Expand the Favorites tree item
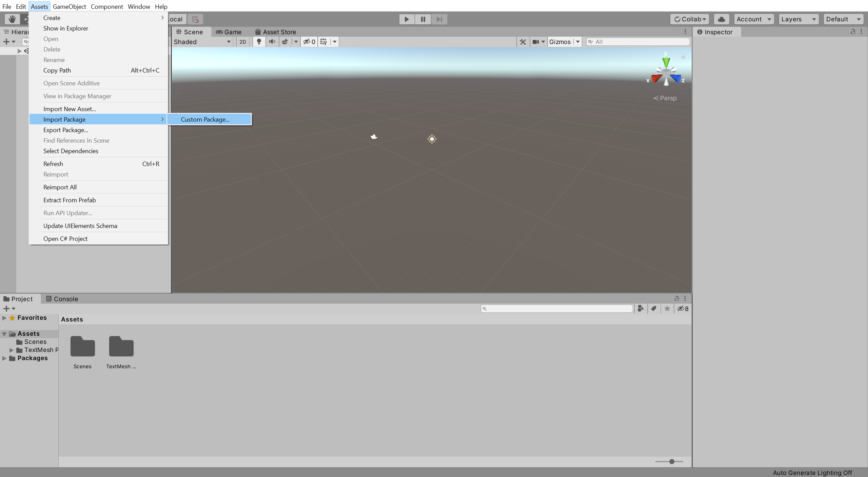This screenshot has height=477, width=868. click(x=4, y=318)
